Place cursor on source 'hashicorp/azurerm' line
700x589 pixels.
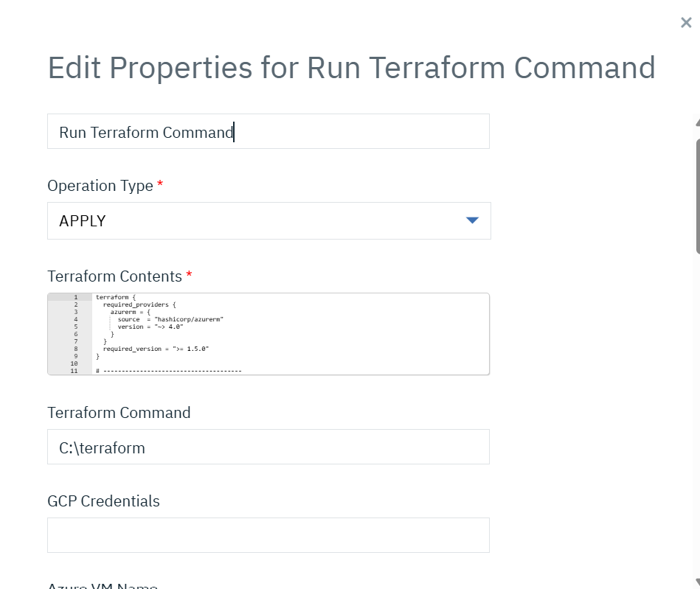click(170, 319)
